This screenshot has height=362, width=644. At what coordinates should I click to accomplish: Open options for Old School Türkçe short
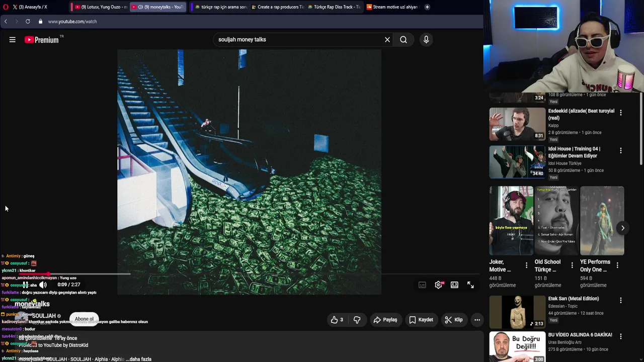click(x=572, y=265)
